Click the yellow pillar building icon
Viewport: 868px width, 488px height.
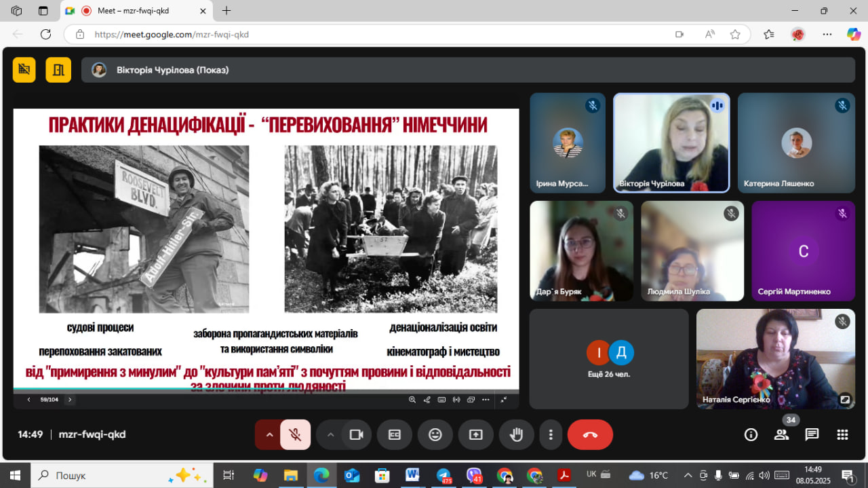[x=58, y=69]
